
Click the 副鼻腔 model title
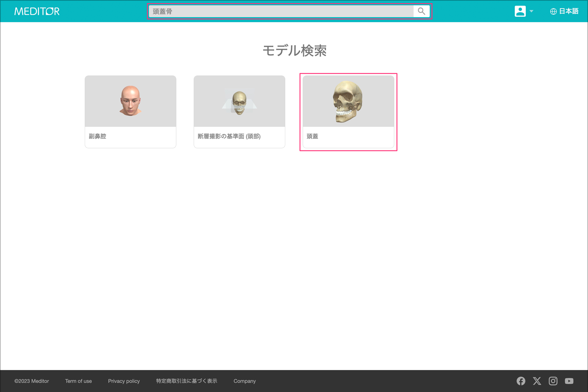97,136
